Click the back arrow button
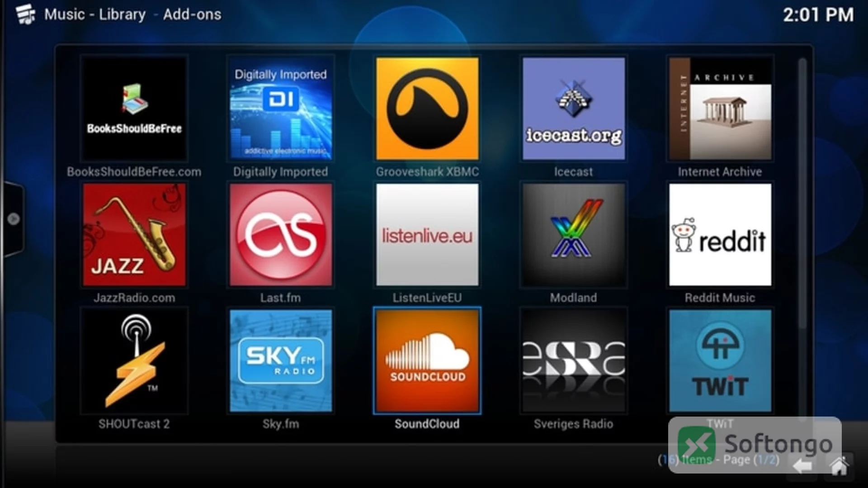868x488 pixels. click(802, 466)
